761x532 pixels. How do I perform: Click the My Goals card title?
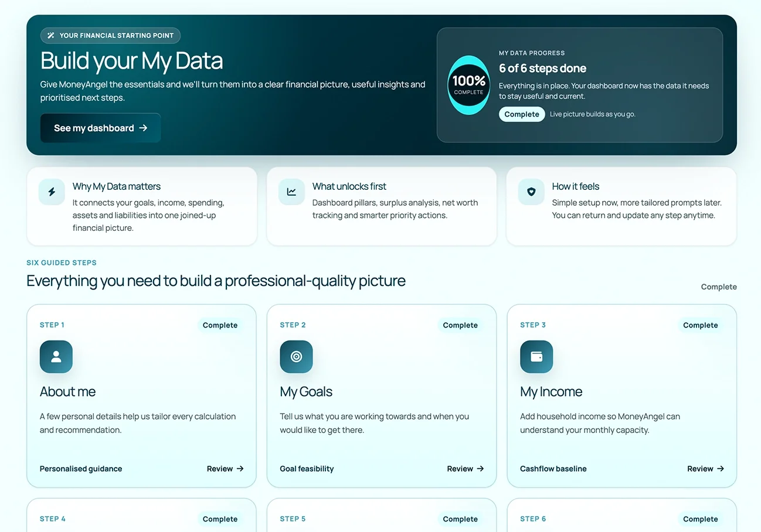306,392
